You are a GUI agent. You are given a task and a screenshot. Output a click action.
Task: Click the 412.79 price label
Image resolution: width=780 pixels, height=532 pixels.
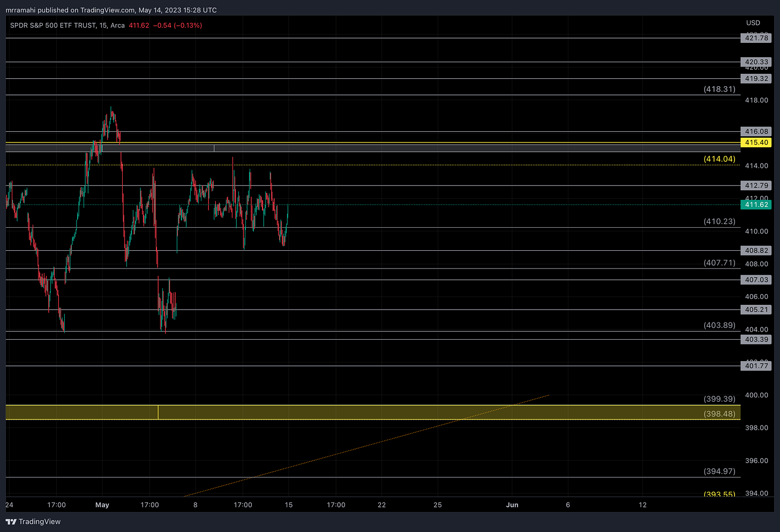click(756, 185)
